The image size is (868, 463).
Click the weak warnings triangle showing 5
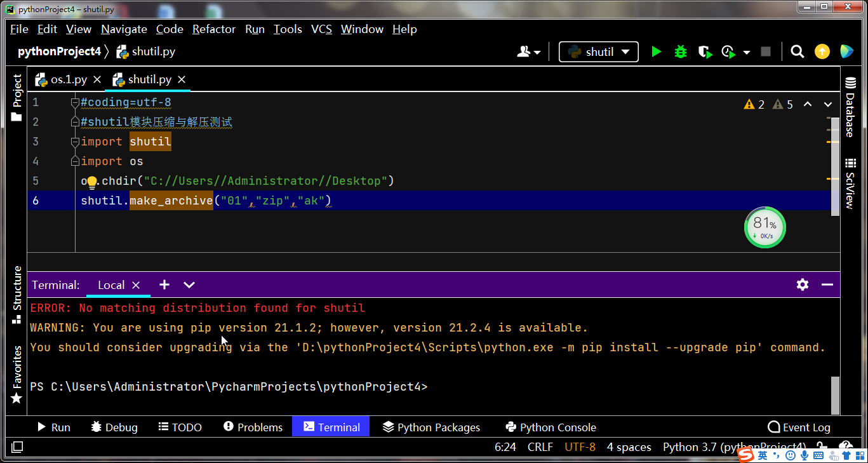(783, 104)
